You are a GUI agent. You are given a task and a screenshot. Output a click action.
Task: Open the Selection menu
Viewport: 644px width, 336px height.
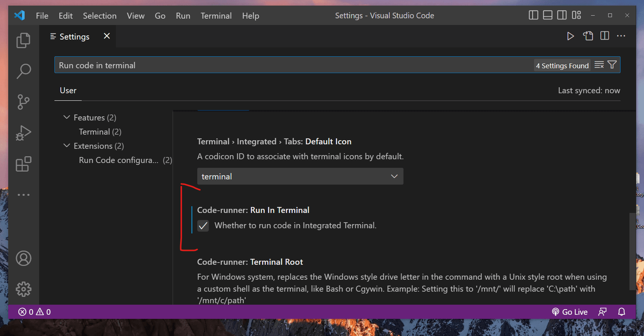coord(100,16)
